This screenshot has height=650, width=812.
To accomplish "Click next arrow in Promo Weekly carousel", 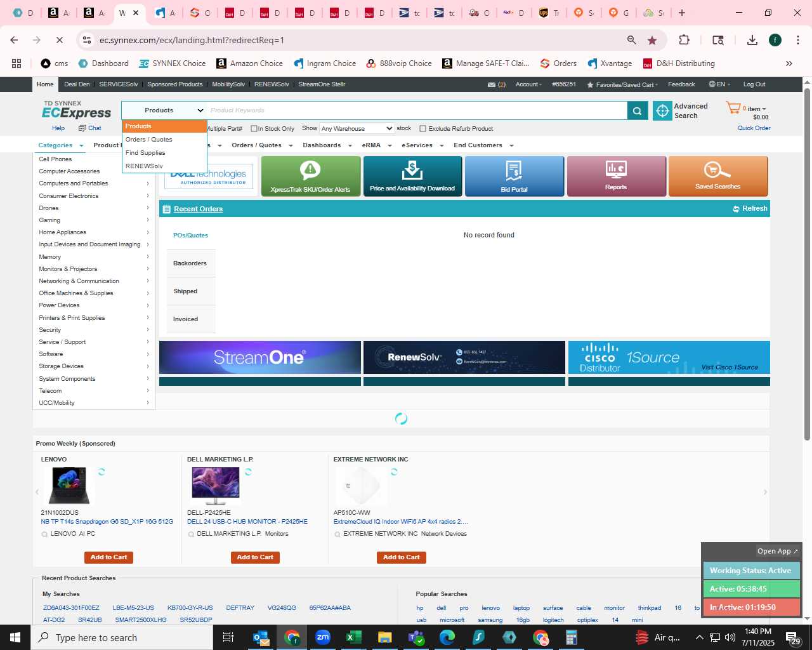I will coord(765,492).
